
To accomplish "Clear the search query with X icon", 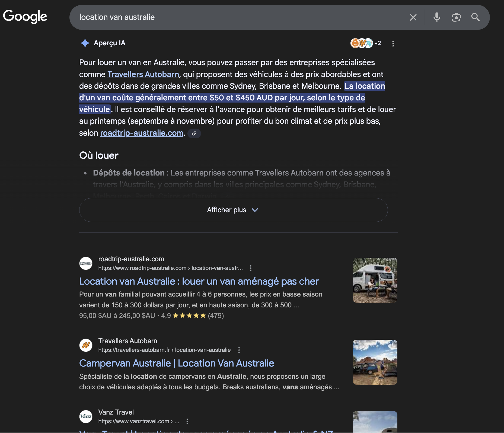I will pos(413,17).
